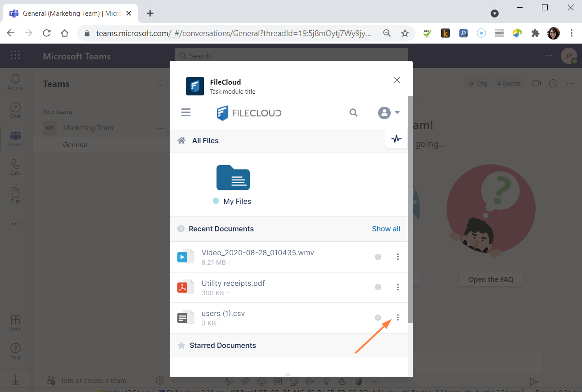This screenshot has height=392, width=582.
Task: Send the message with the arrow icon
Action: pos(534,381)
